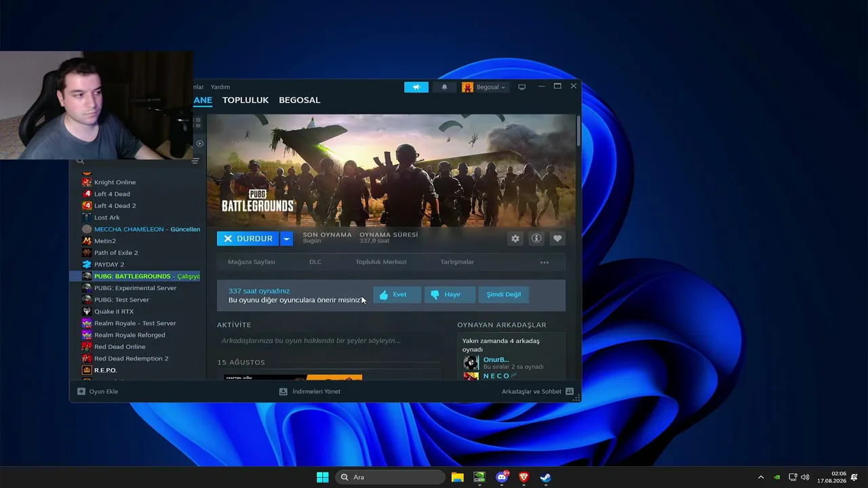The height and width of the screenshot is (488, 868).
Task: Go to Topluluk Merkezi tab
Action: coord(381,262)
